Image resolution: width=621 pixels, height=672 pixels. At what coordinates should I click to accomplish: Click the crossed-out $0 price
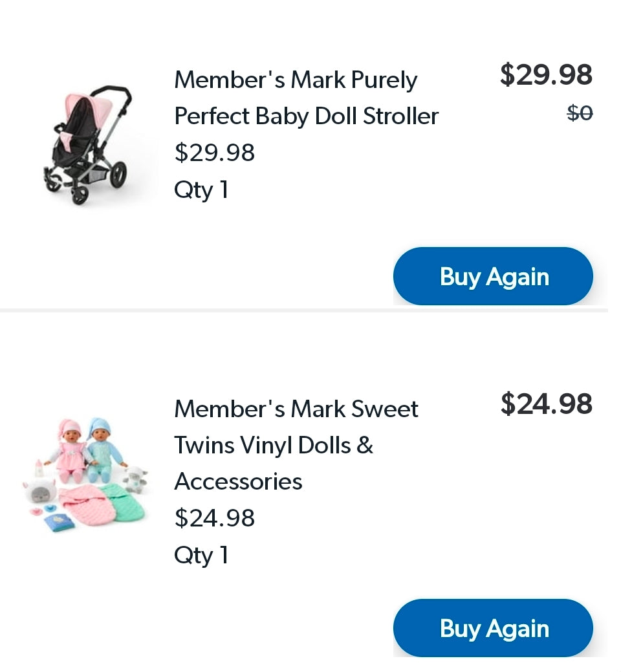580,114
